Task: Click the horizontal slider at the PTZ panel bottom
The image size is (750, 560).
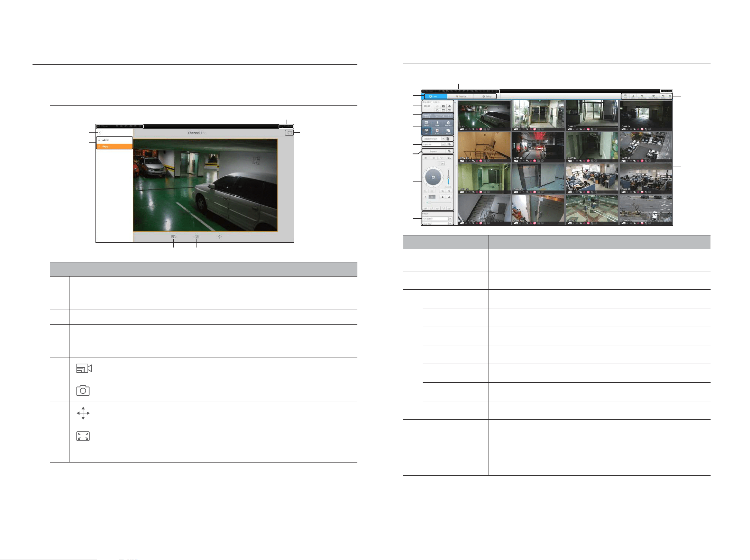Action: [439, 203]
